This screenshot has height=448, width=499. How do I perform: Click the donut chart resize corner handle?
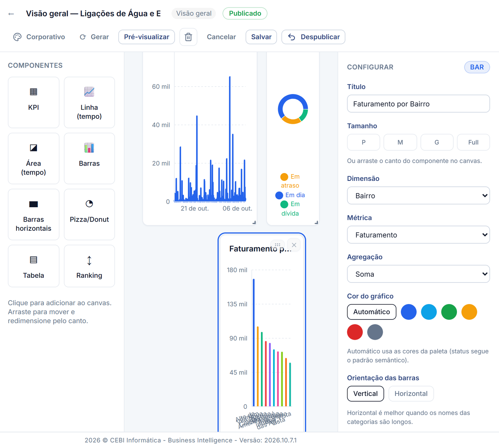pos(316,223)
